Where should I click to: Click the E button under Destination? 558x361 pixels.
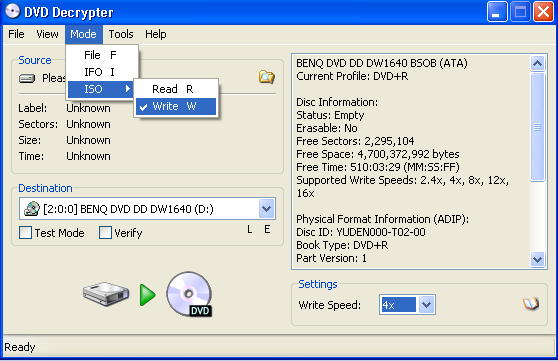267,229
